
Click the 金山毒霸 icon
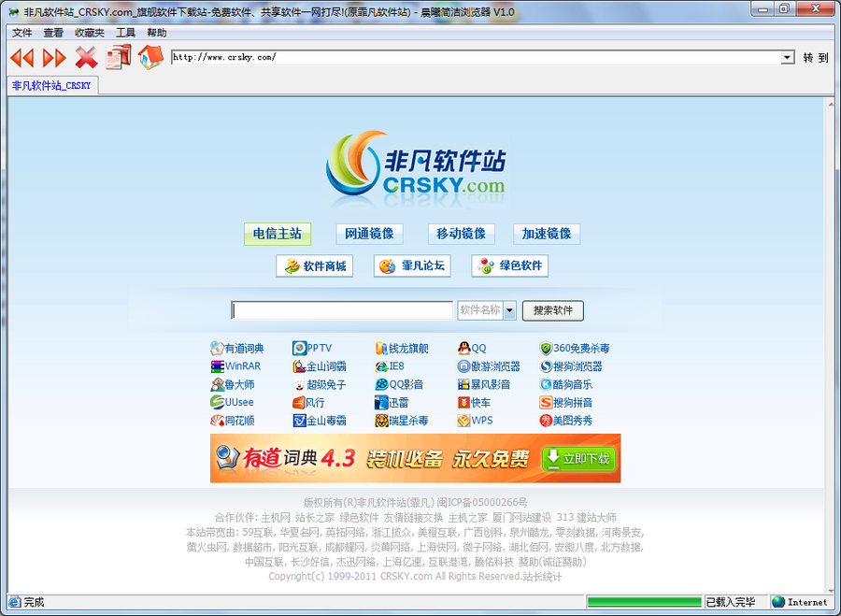299,421
